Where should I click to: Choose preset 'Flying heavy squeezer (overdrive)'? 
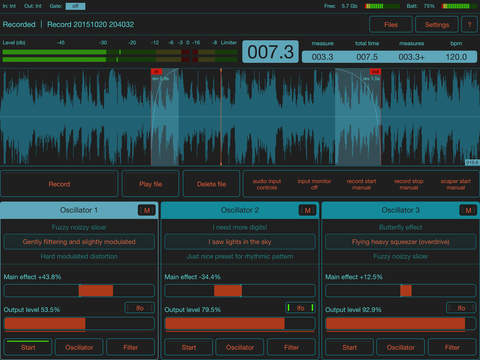click(401, 242)
